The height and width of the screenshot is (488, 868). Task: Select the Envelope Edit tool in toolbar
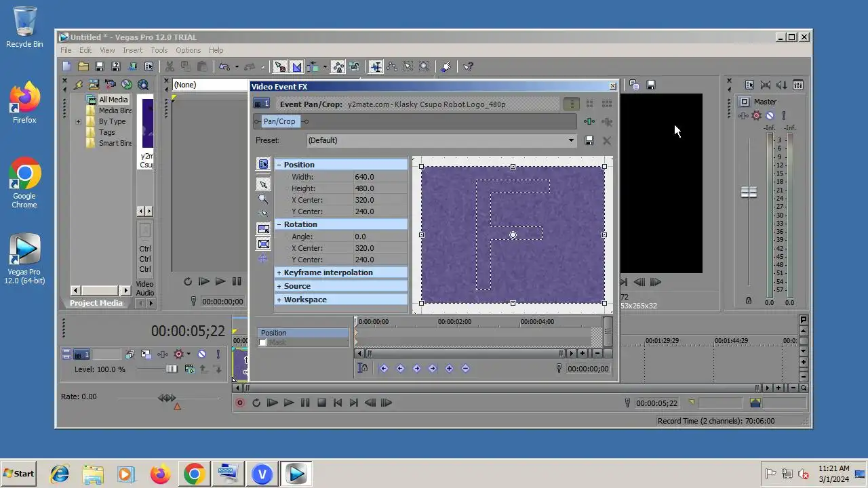pos(392,66)
